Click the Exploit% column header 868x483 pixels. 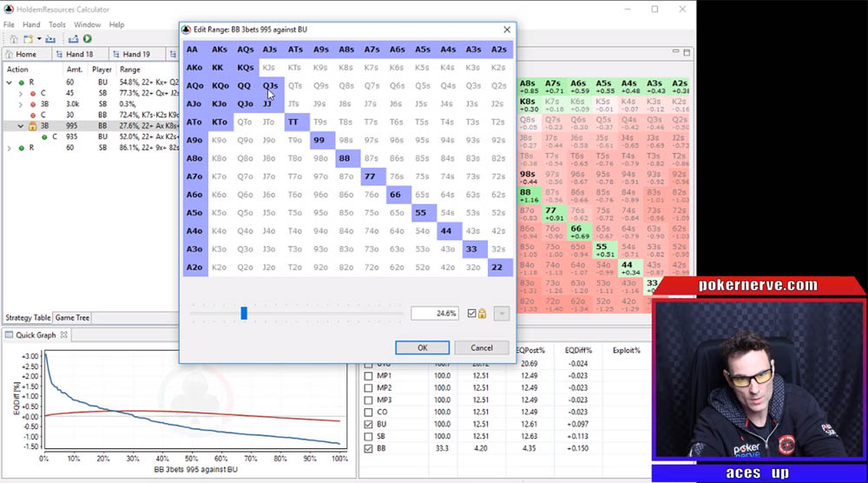tap(627, 351)
